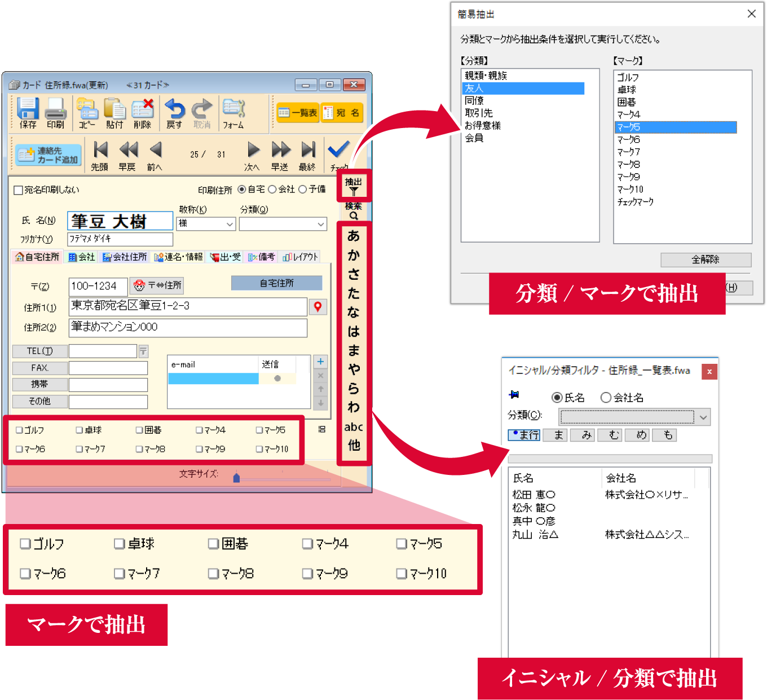Adjust the 文字サイズ slider handle
Screen dimensions: 767x700
(x=236, y=478)
